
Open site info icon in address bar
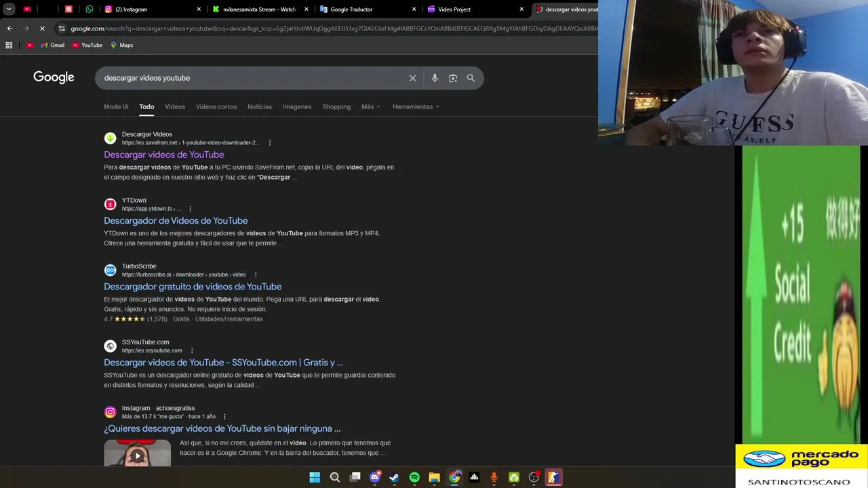click(x=62, y=28)
